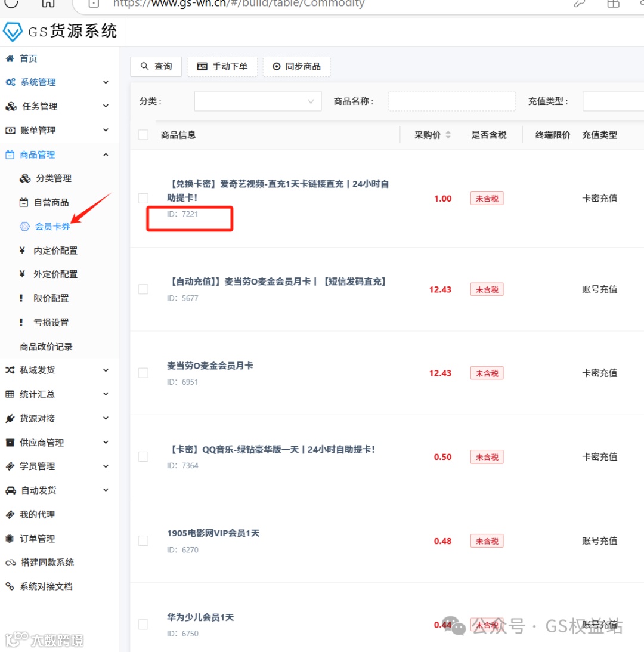Screen dimensions: 644x652
Task: Expand the 供应商管理 menu chevron
Action: pyautogui.click(x=106, y=442)
